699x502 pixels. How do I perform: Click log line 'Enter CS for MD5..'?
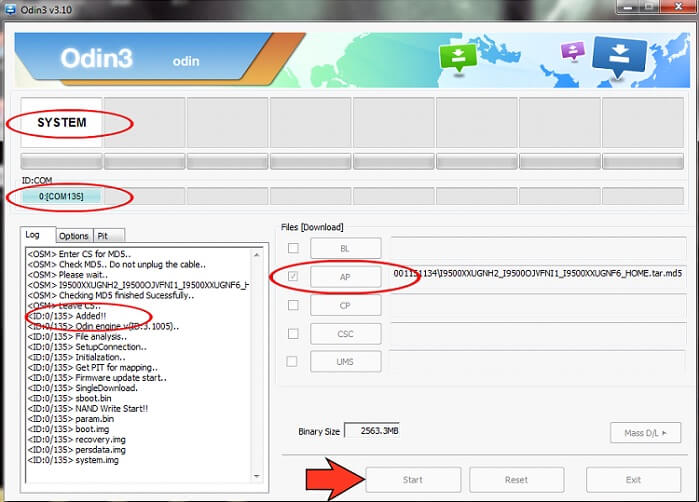coord(79,254)
